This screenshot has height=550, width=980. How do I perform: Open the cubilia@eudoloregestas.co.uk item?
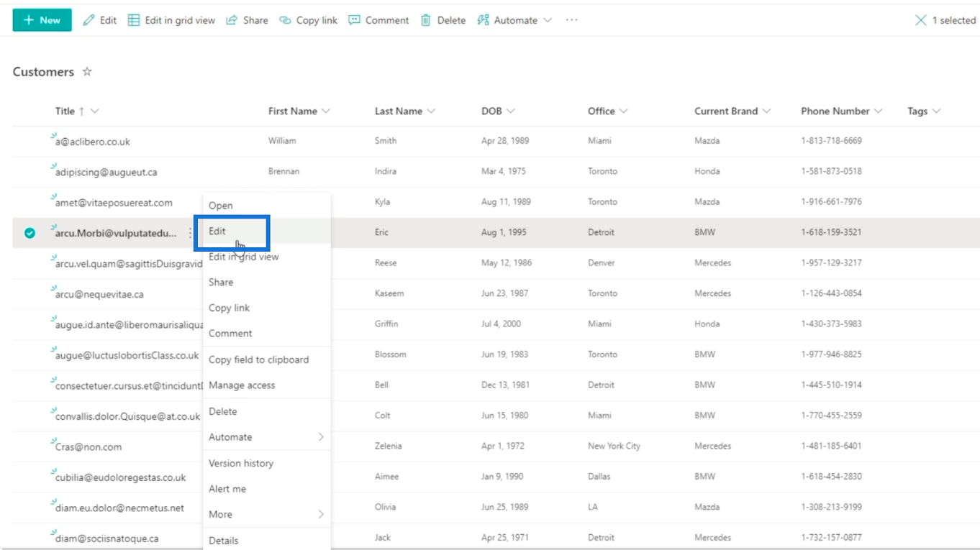pos(121,477)
